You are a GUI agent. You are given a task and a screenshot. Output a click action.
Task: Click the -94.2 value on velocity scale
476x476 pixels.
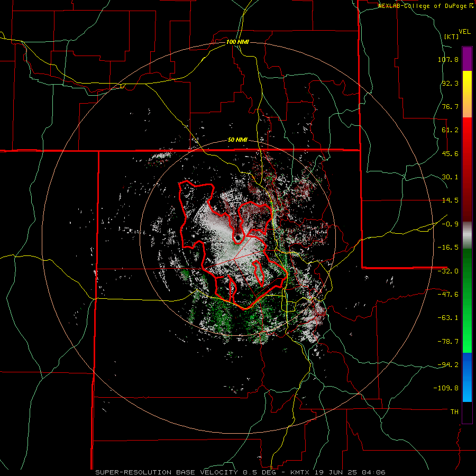(x=448, y=364)
